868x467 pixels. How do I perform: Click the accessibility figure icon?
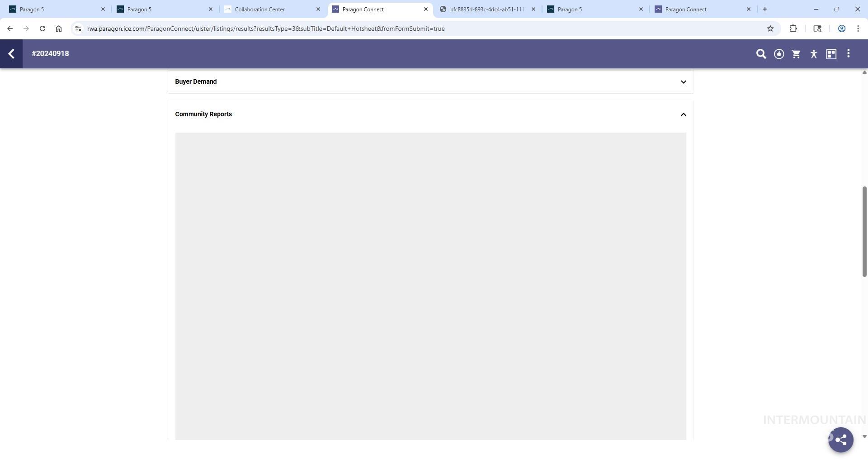814,54
